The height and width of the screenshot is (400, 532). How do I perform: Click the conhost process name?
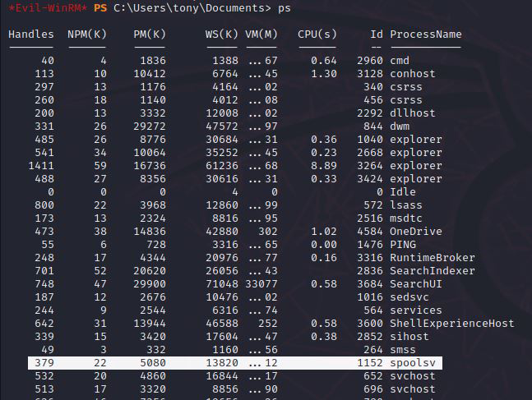[x=413, y=74]
